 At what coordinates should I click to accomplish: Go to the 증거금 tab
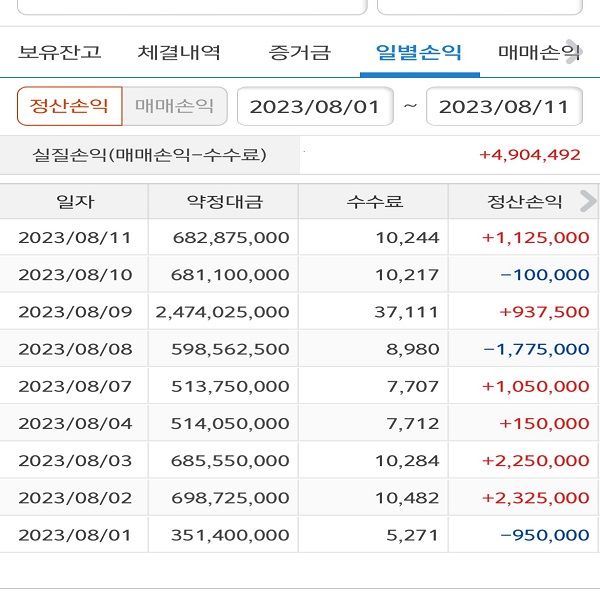pos(299,53)
